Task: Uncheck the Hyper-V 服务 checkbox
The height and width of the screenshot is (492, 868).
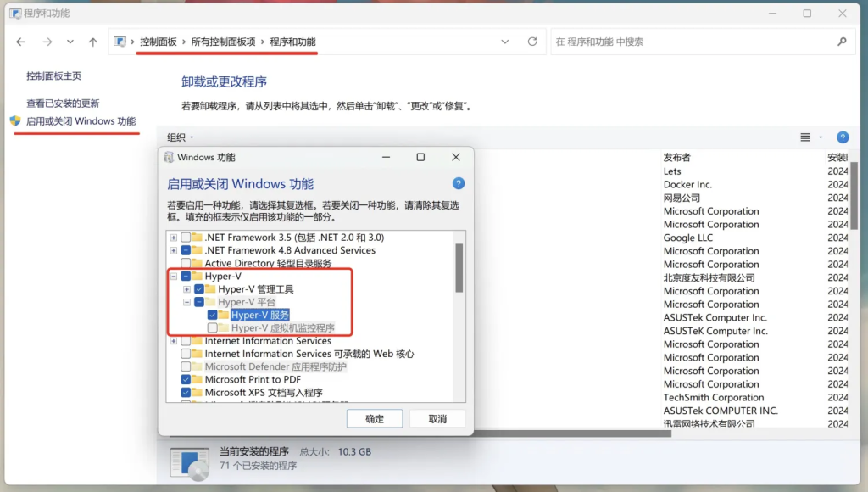Action: [213, 315]
